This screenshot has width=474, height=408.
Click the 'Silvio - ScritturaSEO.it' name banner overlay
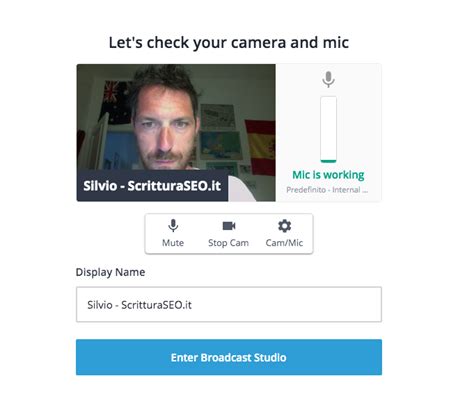click(152, 186)
